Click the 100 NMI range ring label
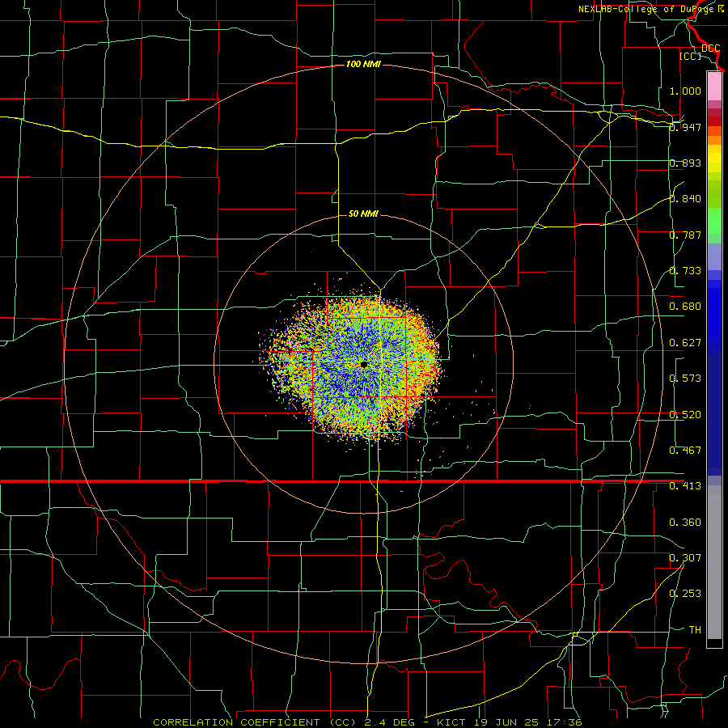The height and width of the screenshot is (728, 728). pos(363,64)
